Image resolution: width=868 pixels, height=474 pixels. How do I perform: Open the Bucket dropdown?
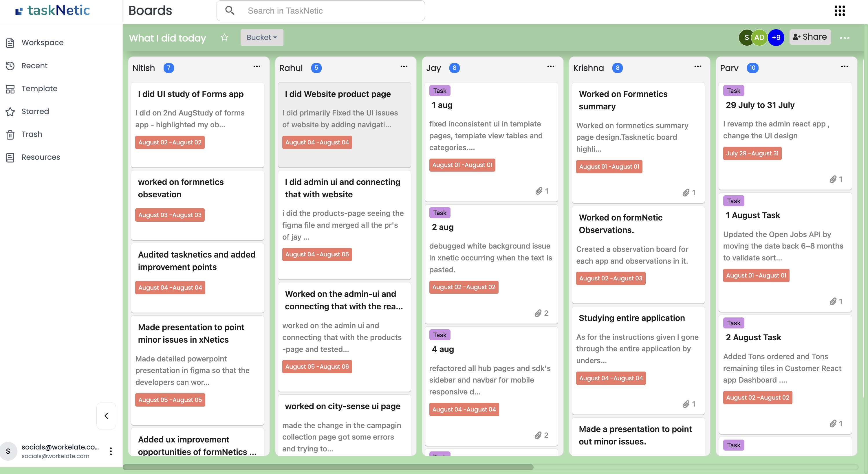(x=262, y=37)
